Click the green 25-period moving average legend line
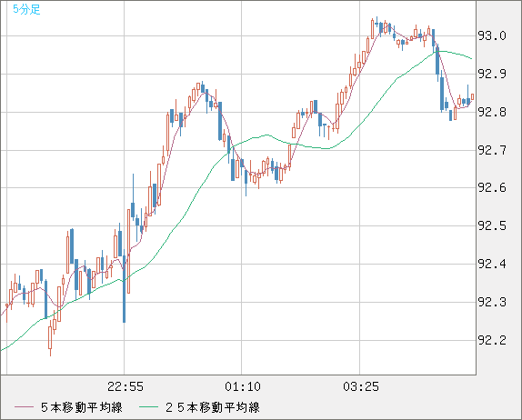Screen dimensions: 522x420 [148, 407]
